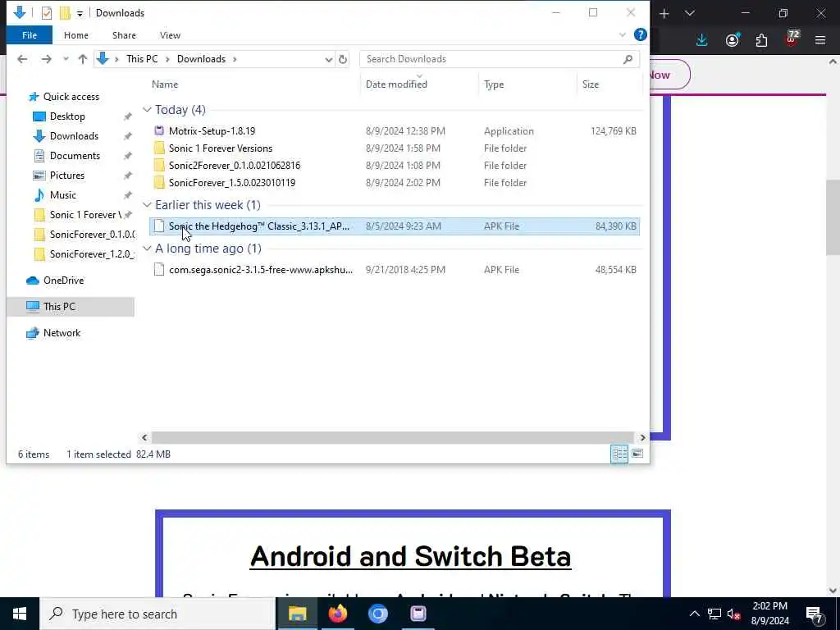Viewport: 840px width, 630px height.
Task: Click the search magnifier icon in Explorer
Action: coord(628,59)
